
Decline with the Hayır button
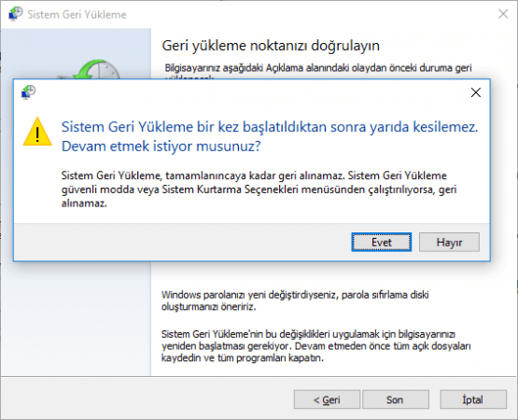tap(449, 243)
